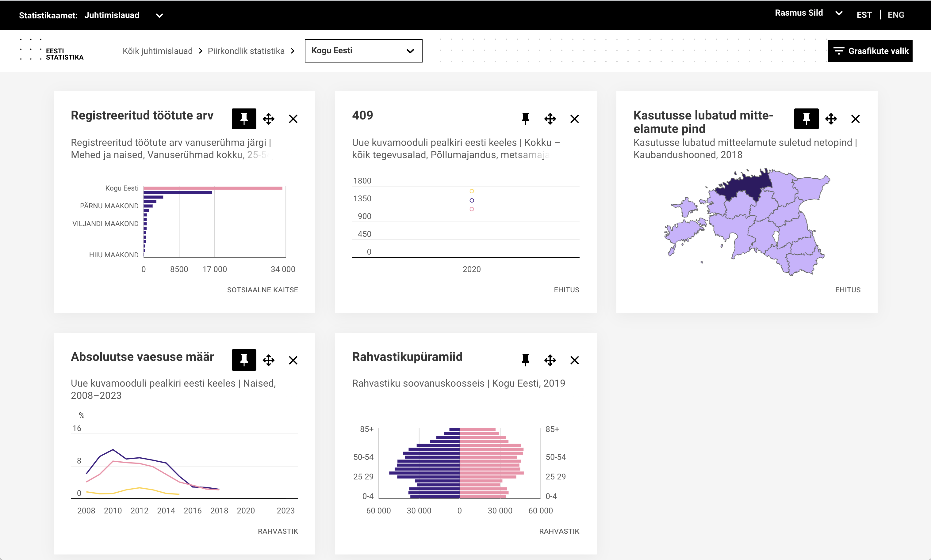The height and width of the screenshot is (560, 931).
Task: Unpin the Registreeritud töötute arv card
Action: click(243, 119)
